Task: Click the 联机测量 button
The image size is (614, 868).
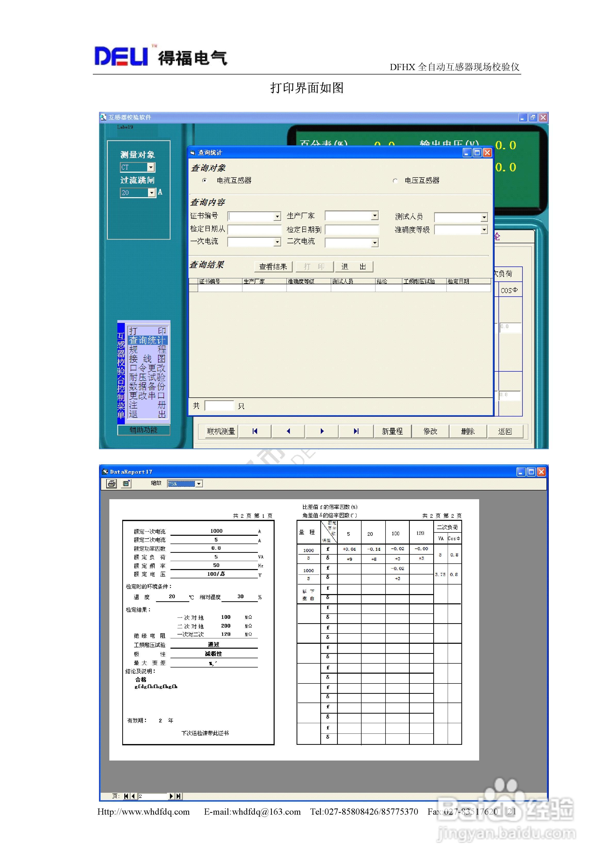Action: click(x=221, y=431)
